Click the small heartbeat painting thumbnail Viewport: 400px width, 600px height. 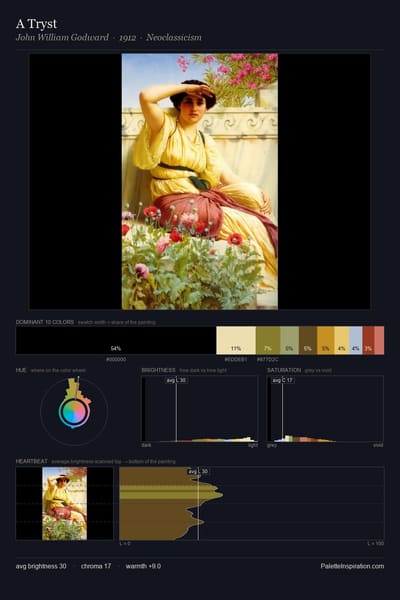[64, 504]
